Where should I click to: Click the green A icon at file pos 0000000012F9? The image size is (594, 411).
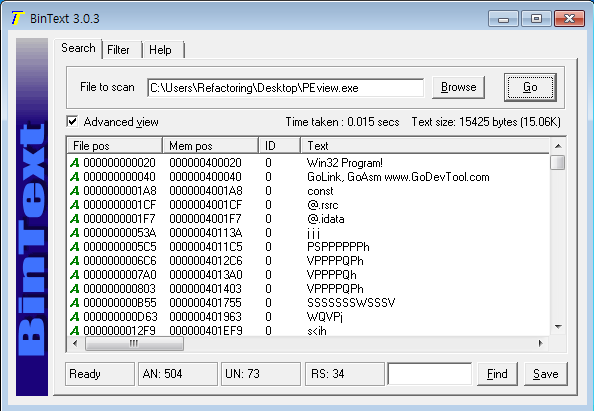click(x=75, y=331)
